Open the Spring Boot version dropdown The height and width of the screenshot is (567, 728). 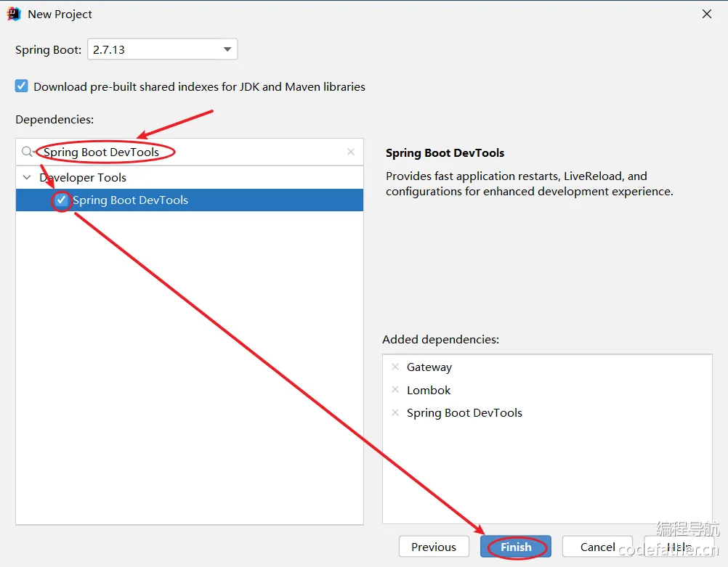pos(163,49)
